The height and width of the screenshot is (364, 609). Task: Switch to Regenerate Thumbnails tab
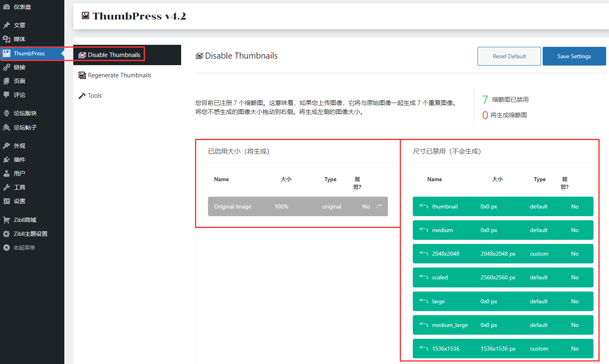click(119, 75)
